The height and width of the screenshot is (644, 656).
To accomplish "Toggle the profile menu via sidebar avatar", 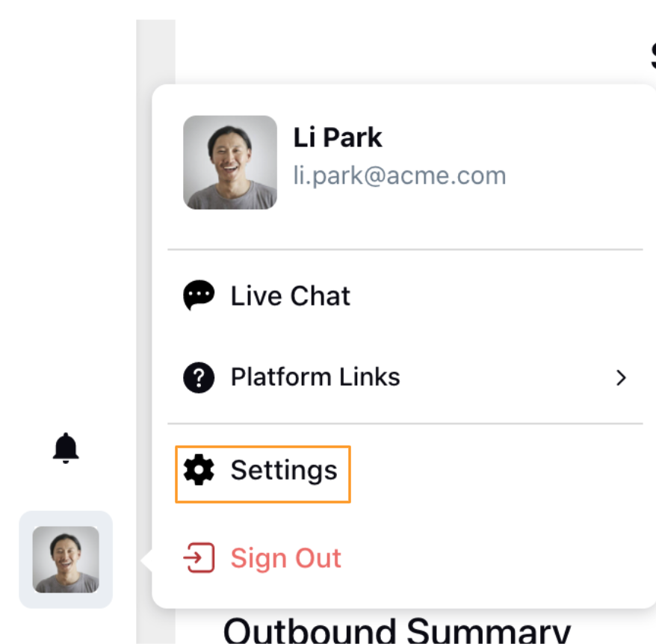I will [66, 560].
